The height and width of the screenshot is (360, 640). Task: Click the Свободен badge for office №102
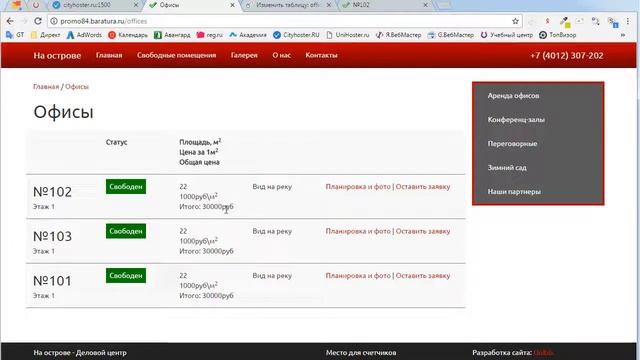[126, 187]
